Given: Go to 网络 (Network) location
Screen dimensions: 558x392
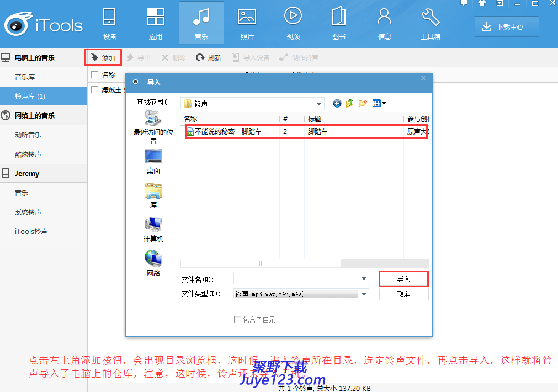Looking at the screenshot, I should point(153,264).
